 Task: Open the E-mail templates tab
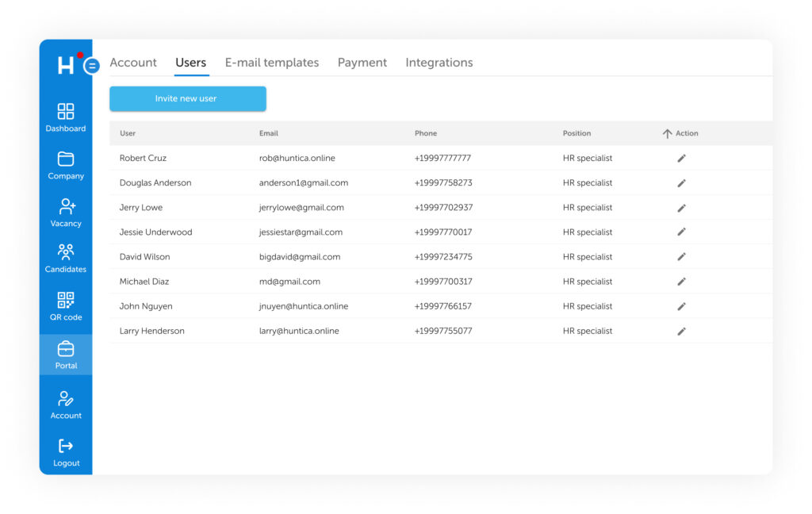click(x=272, y=63)
